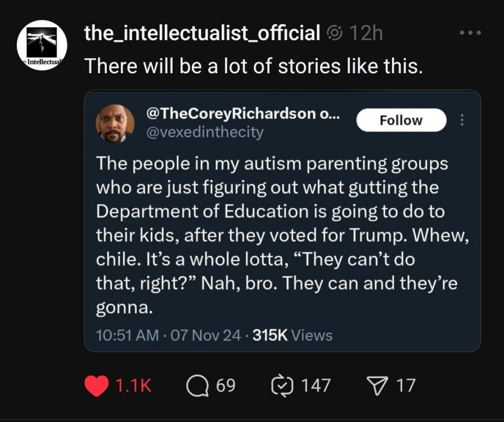Visit the @vexedinthecity handle
Screen dimensions: 504x422
pos(204,132)
